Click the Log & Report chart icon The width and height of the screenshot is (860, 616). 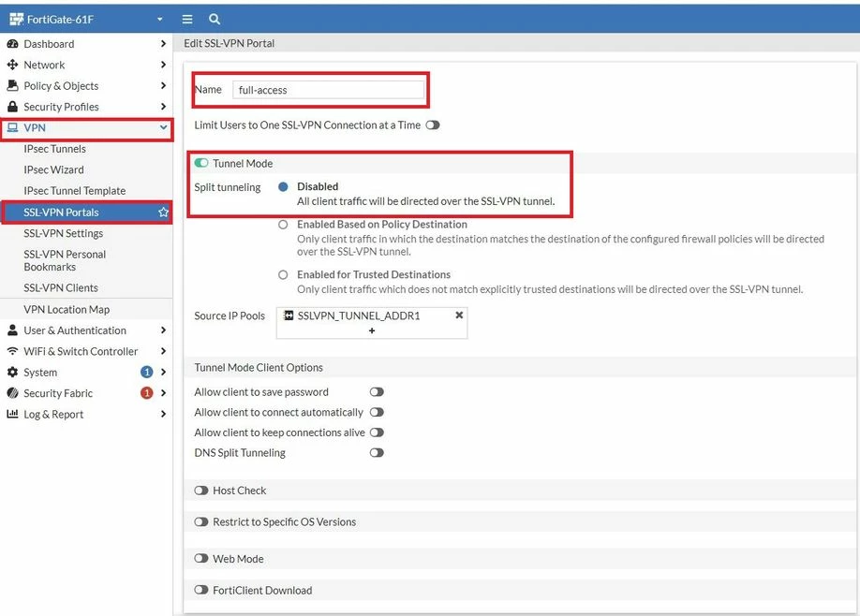click(12, 414)
